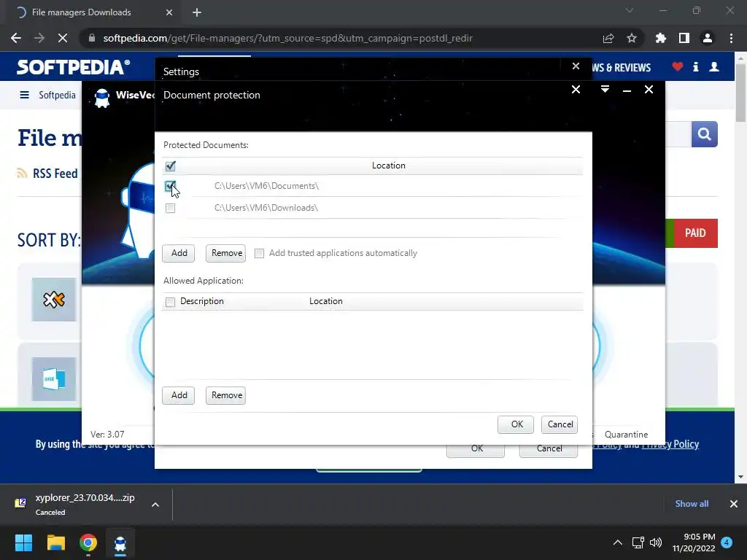Click the Chrome taskbar icon

[x=88, y=542]
